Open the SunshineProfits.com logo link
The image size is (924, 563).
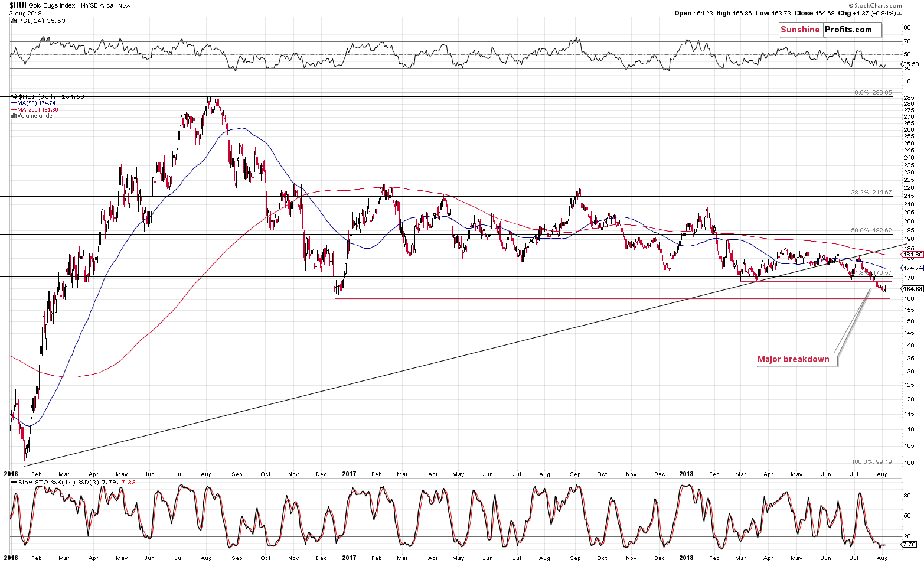pos(830,30)
